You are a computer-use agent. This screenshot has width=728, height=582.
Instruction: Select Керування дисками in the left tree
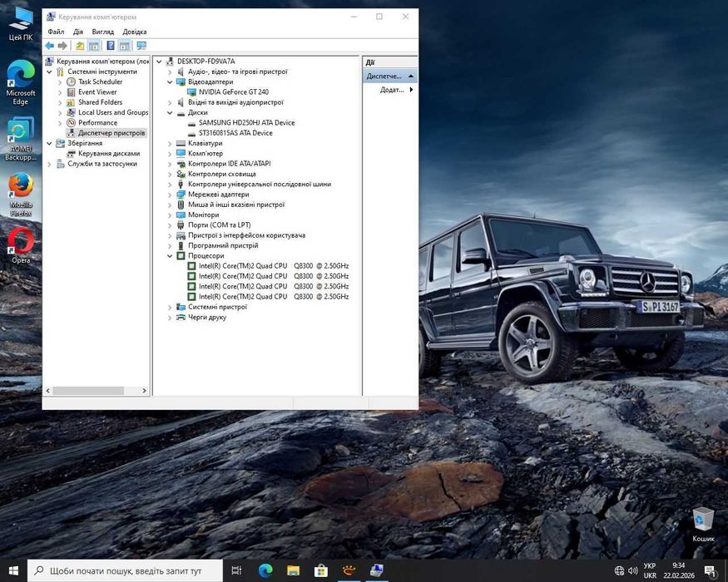[109, 154]
